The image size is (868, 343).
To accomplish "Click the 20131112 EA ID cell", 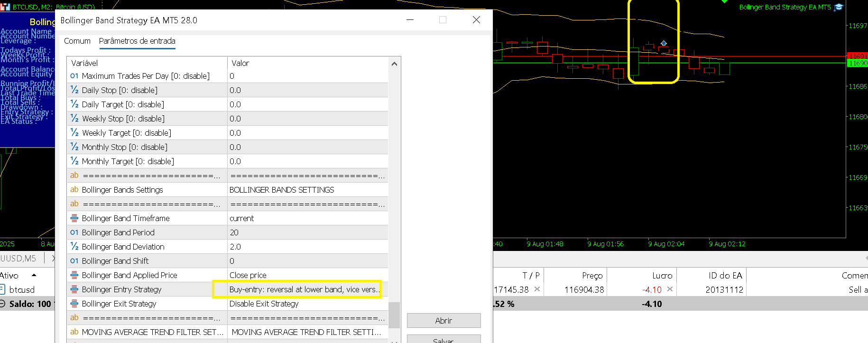I will click(724, 289).
